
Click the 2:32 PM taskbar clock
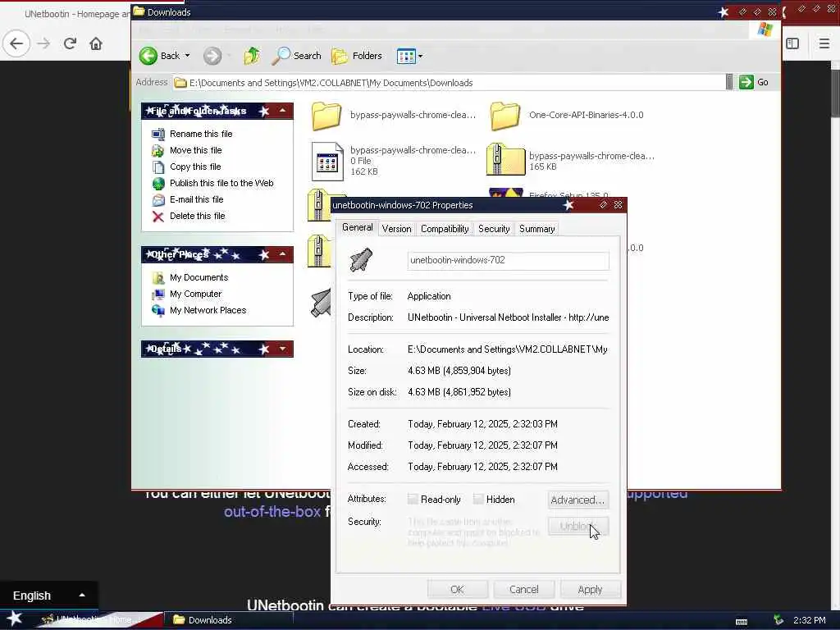click(x=809, y=620)
